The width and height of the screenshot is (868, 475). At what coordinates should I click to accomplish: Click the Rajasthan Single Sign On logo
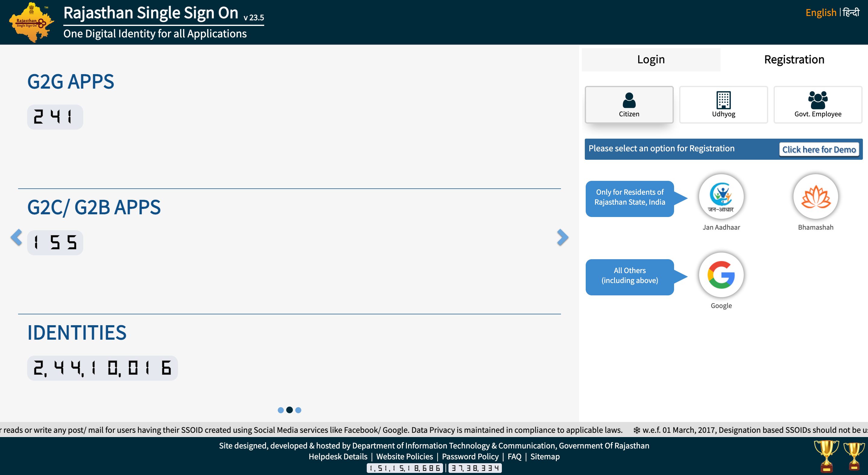[x=31, y=22]
